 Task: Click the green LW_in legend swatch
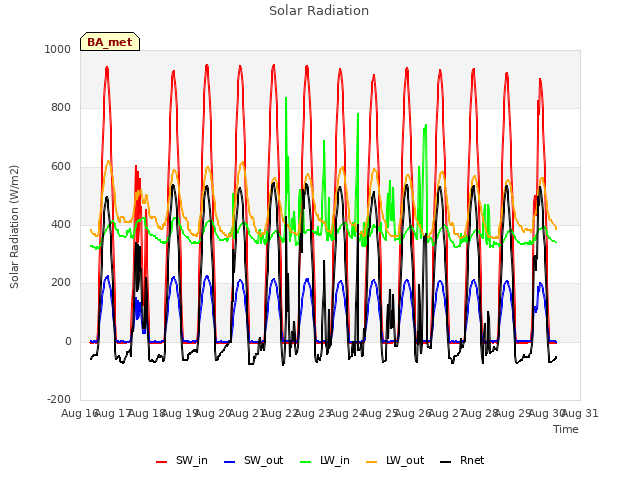point(306,462)
